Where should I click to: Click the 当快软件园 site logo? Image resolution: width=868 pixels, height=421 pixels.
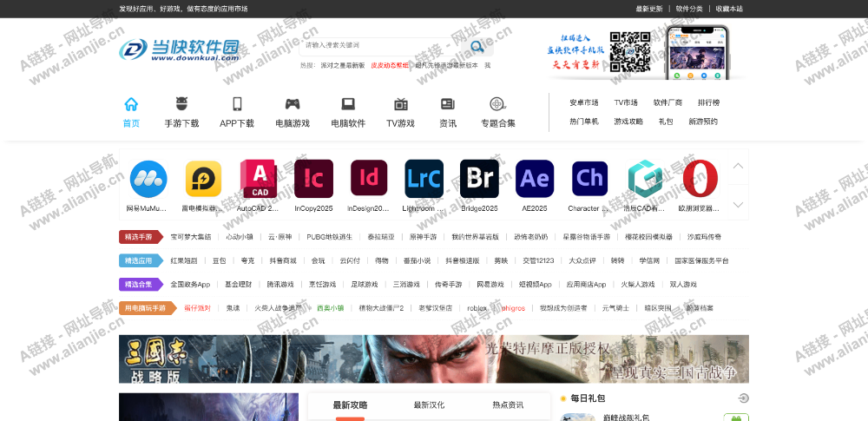point(180,49)
